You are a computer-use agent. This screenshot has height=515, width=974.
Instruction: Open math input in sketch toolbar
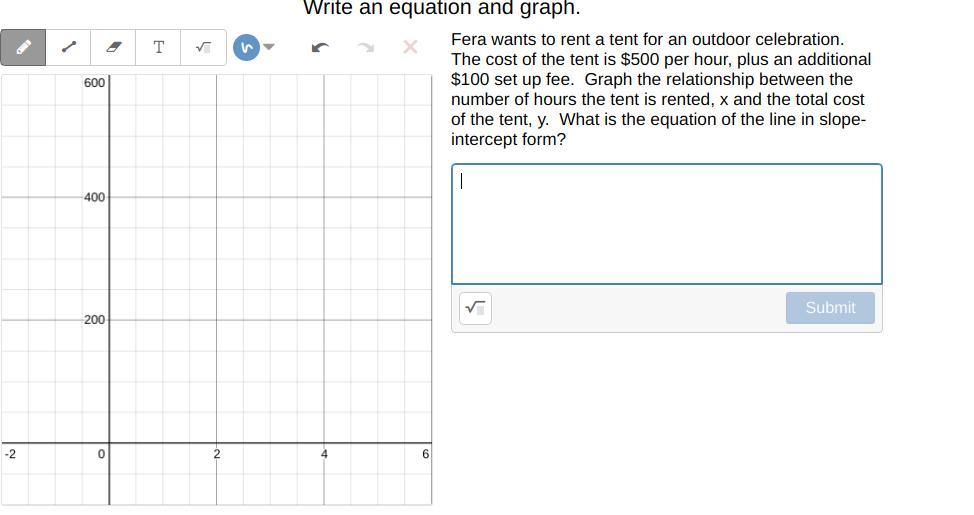pyautogui.click(x=203, y=47)
